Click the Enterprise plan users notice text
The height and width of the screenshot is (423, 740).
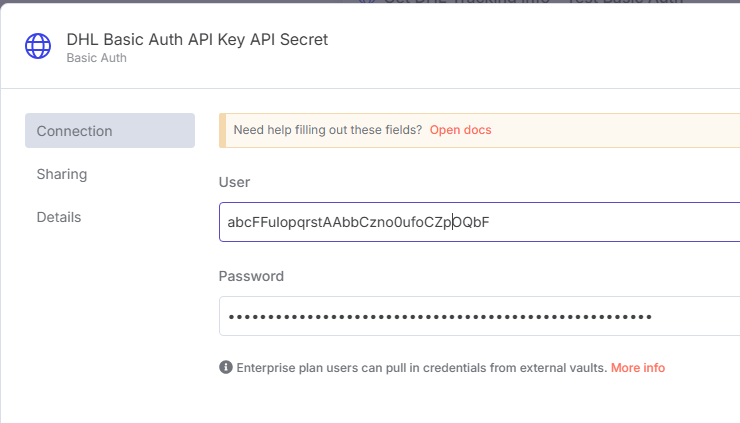[x=421, y=367]
